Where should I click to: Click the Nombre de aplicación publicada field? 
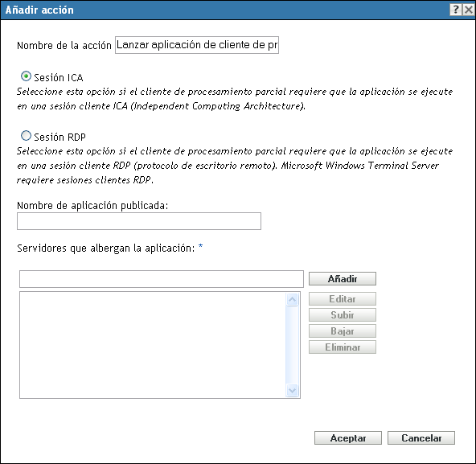[139, 221]
